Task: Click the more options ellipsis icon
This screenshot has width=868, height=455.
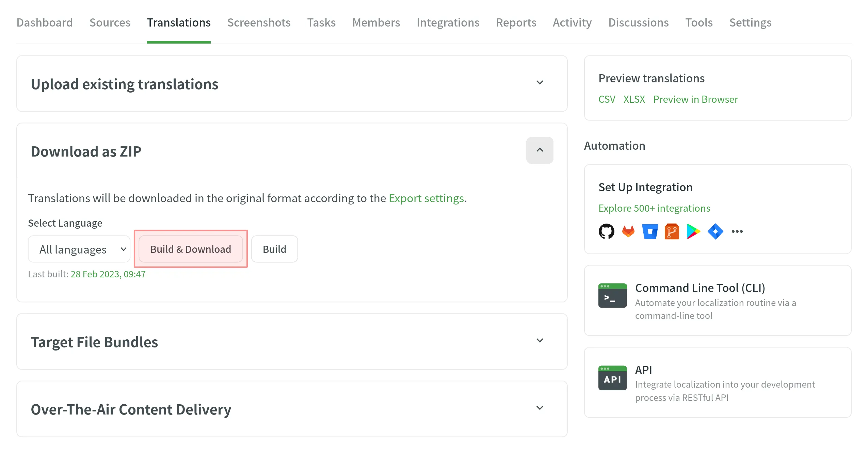Action: click(738, 231)
